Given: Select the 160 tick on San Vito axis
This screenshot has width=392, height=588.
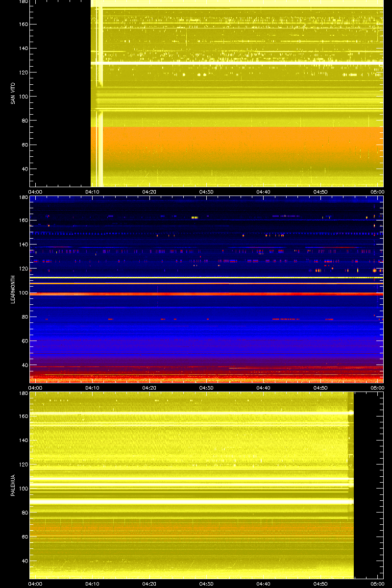Looking at the screenshot, I should point(23,24).
